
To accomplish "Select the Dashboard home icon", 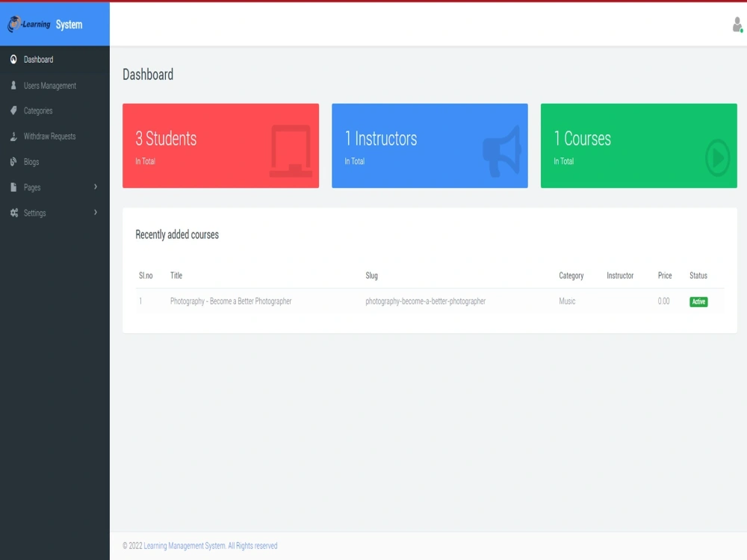I will point(13,59).
